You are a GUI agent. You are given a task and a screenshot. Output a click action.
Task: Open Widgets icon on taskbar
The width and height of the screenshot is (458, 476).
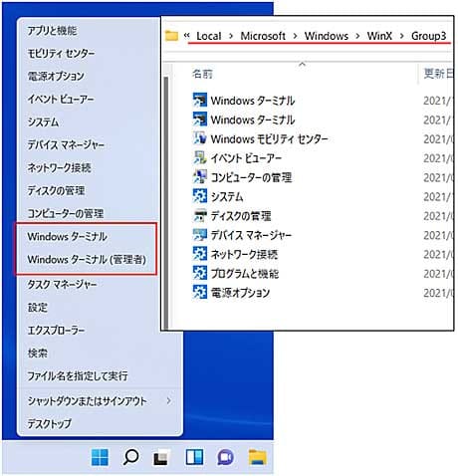(x=194, y=457)
